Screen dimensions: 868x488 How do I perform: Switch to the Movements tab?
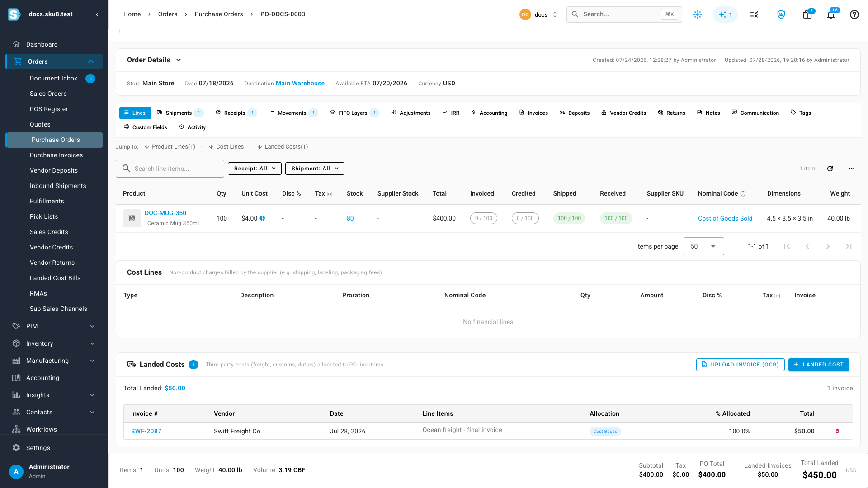293,113
